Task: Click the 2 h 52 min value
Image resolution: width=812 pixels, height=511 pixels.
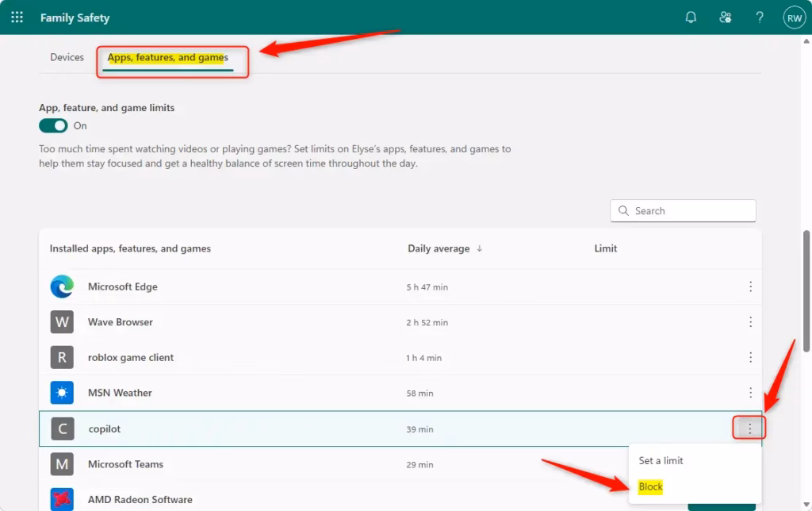Action: [x=427, y=322]
